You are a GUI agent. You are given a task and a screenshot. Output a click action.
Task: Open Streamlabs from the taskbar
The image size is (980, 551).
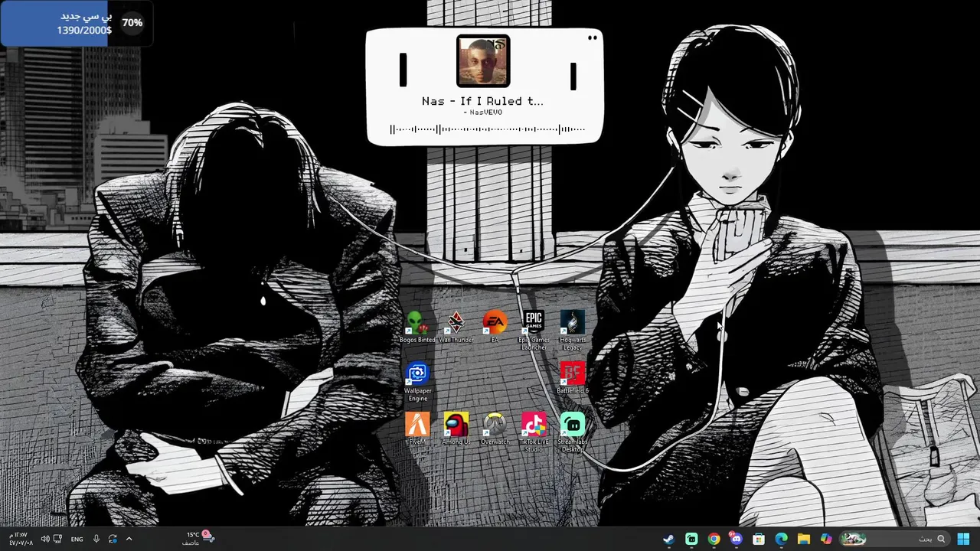[x=691, y=539]
